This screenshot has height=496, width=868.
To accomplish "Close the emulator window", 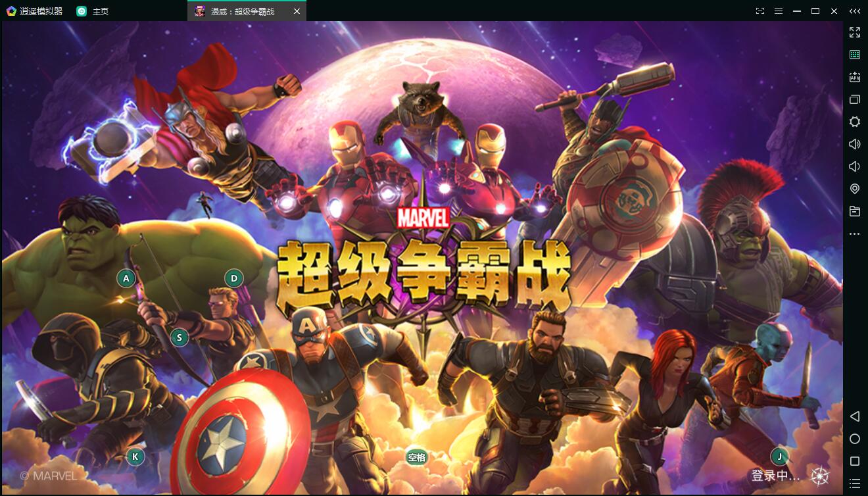I will tap(834, 11).
